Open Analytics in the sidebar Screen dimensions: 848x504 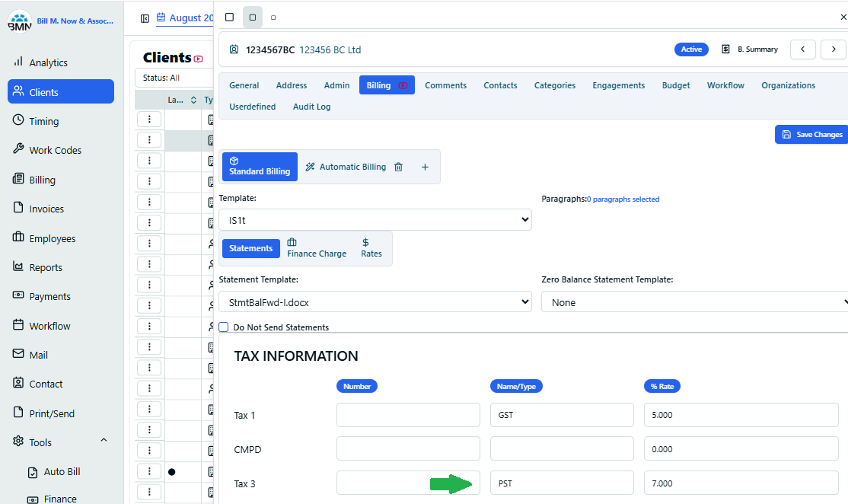click(x=40, y=62)
